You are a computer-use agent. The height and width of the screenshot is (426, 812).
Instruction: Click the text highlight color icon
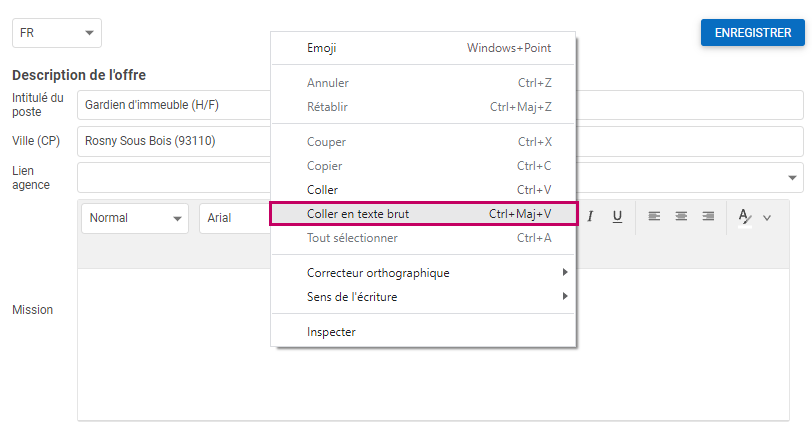744,216
